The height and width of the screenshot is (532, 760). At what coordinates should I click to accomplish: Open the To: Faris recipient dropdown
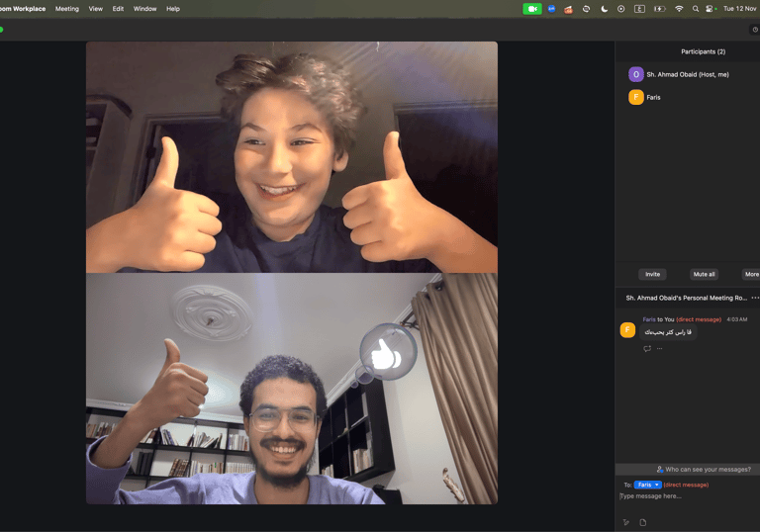(647, 485)
